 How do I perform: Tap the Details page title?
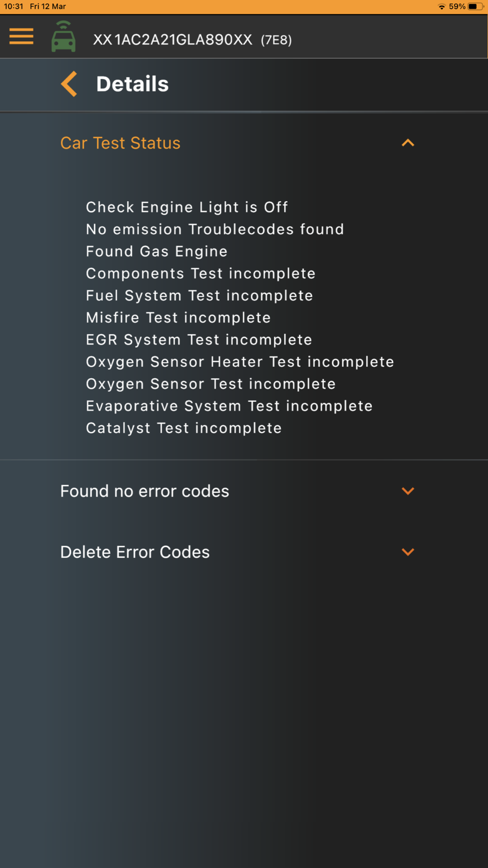(132, 84)
